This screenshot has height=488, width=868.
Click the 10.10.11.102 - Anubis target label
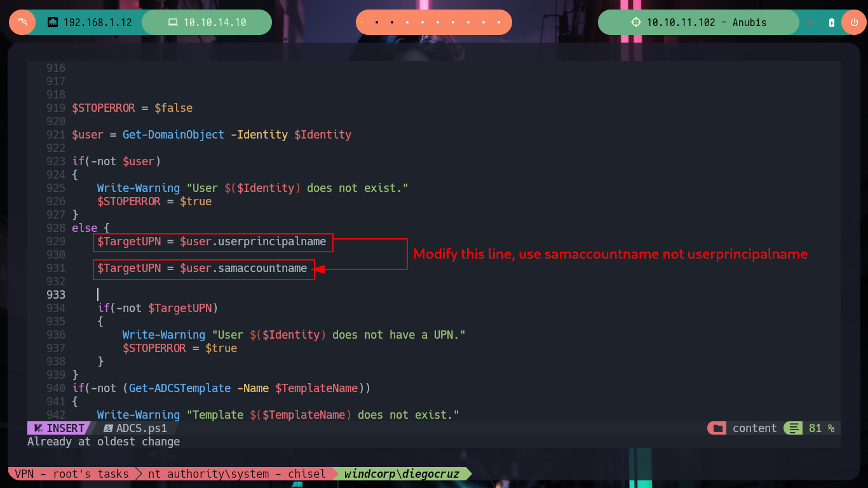coord(707,22)
